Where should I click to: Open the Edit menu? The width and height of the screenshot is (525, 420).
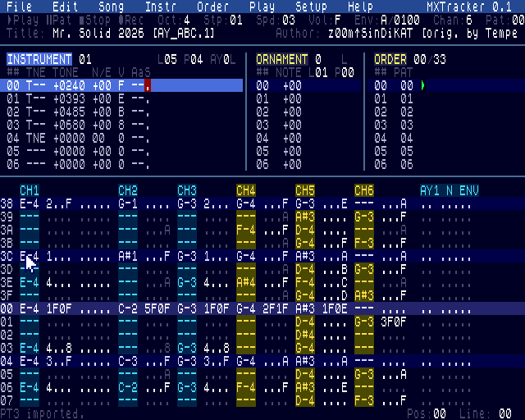point(66,7)
